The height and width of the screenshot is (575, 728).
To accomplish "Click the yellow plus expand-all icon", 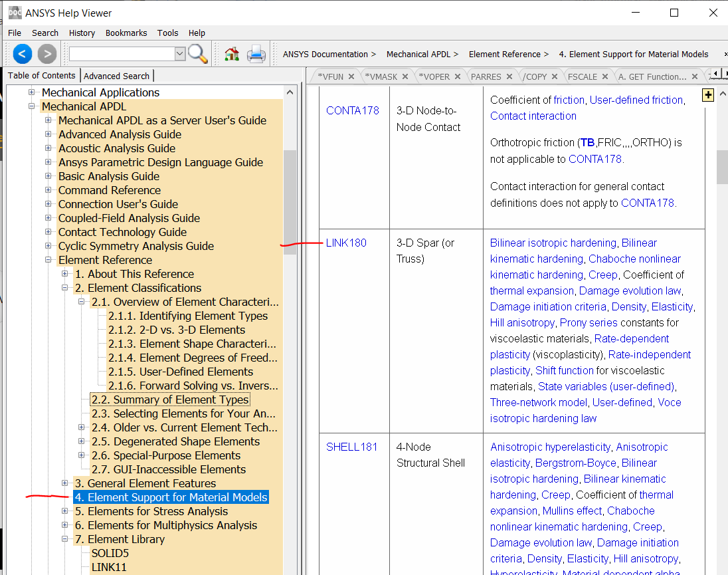I will [708, 95].
